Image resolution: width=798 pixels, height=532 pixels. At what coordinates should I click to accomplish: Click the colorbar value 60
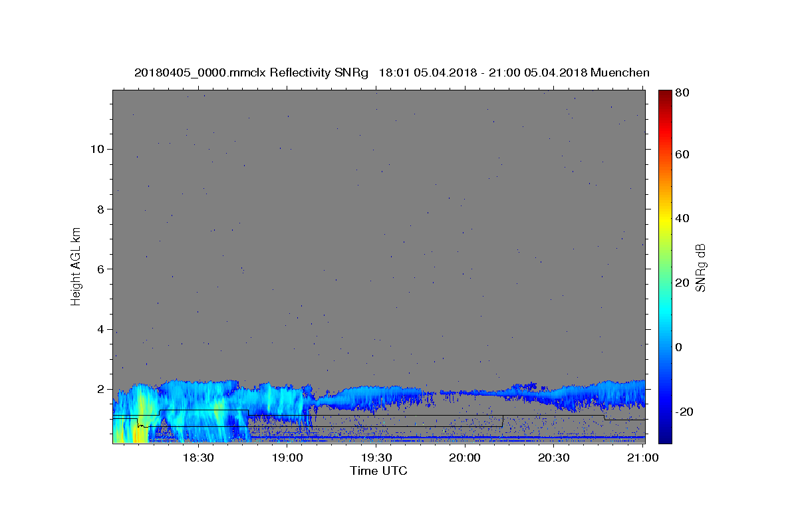click(x=682, y=154)
